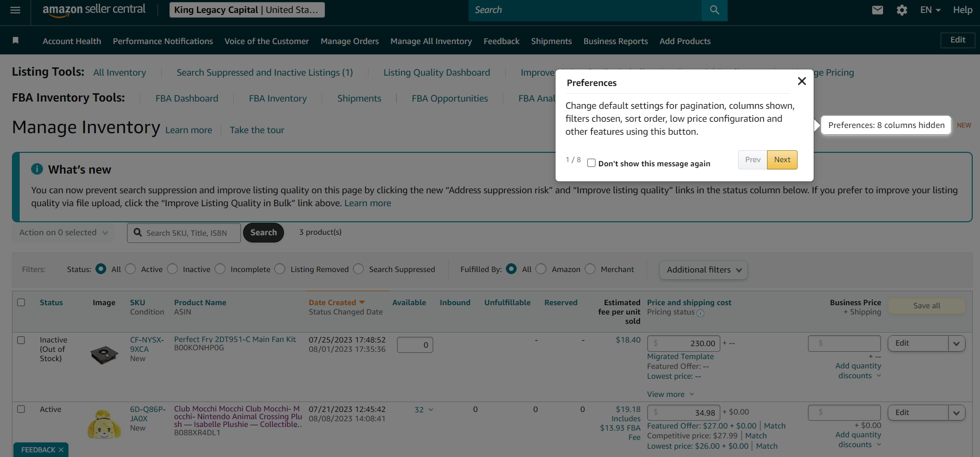
Task: Open the settings gear icon
Action: (x=902, y=10)
